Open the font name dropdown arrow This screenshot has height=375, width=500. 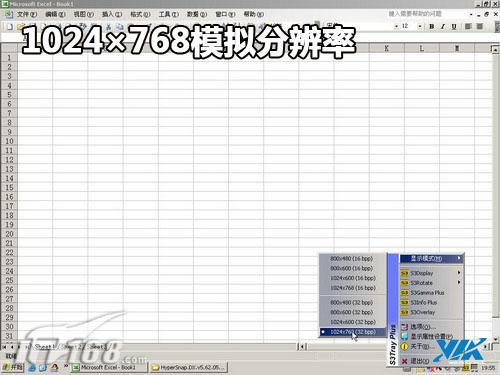(396, 26)
